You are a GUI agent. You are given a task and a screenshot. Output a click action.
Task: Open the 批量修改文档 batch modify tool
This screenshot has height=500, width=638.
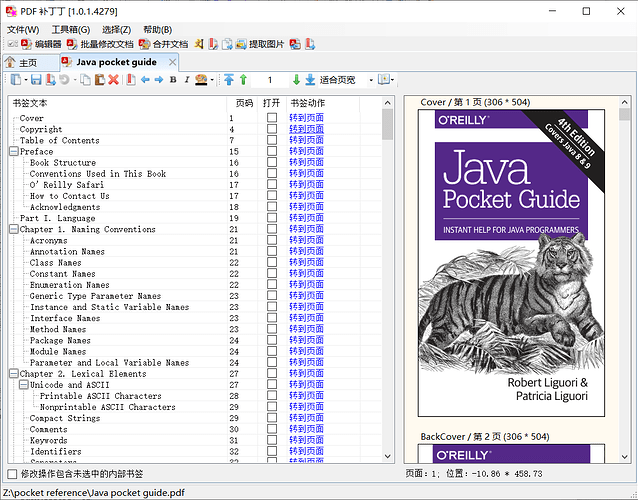pos(100,44)
